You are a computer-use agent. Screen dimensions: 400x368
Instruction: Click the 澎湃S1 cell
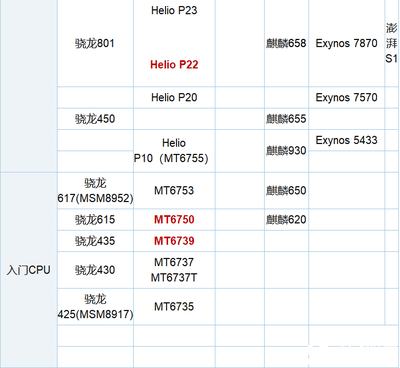[x=391, y=43]
